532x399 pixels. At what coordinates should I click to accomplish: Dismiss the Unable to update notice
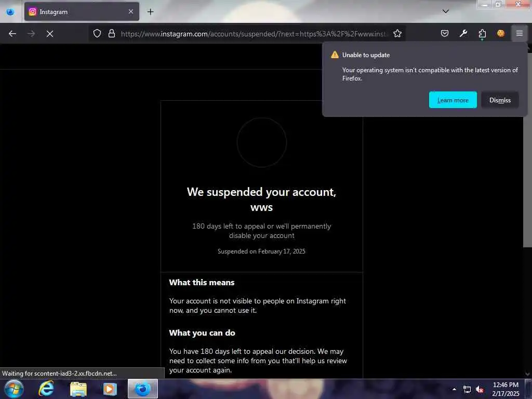click(500, 100)
